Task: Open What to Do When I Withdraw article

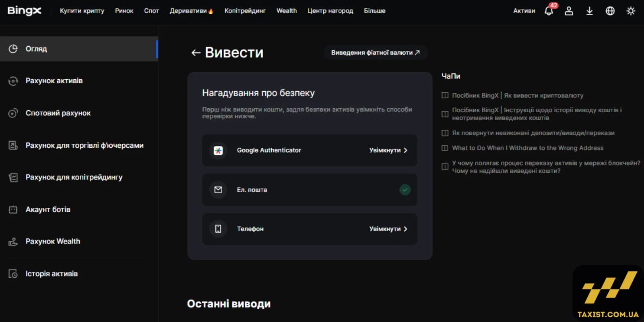Action: (x=528, y=148)
